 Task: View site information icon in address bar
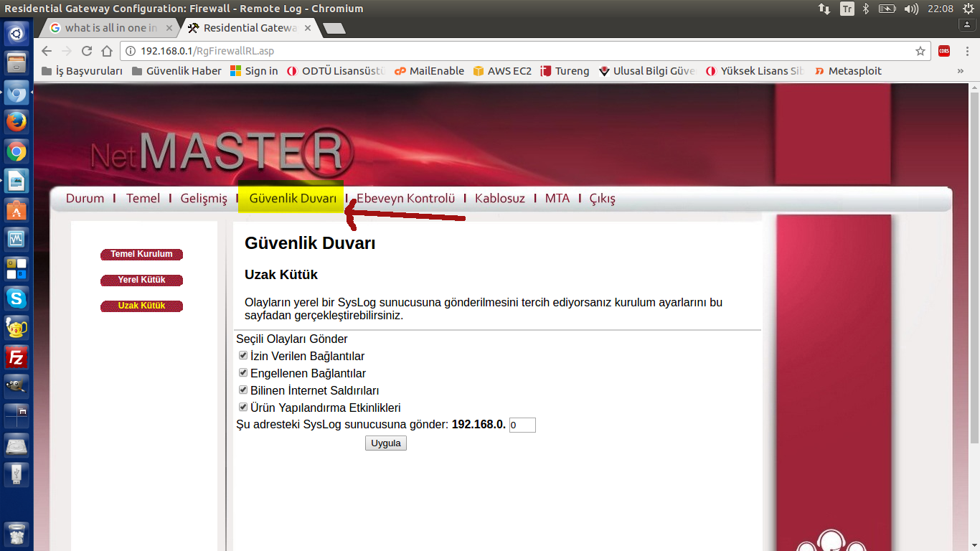131,51
